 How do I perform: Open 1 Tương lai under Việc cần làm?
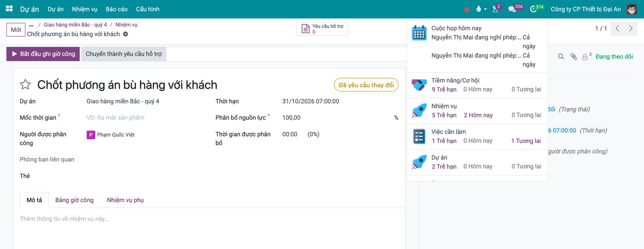526,141
